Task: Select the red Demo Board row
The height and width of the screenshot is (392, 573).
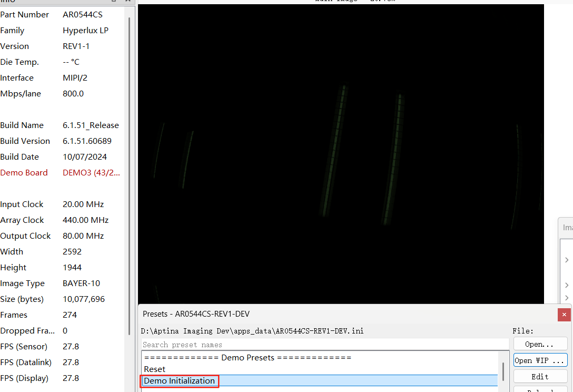Action: (x=60, y=173)
